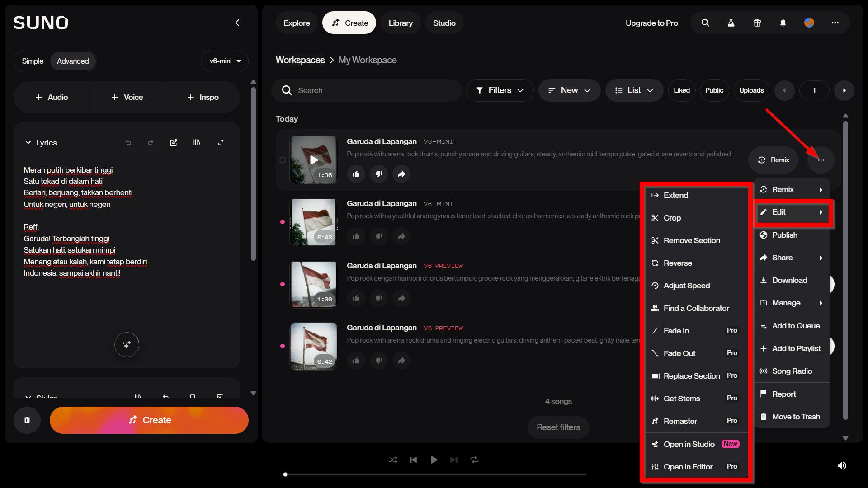Click the playback progress slider
The image size is (868, 488).
coord(436,474)
